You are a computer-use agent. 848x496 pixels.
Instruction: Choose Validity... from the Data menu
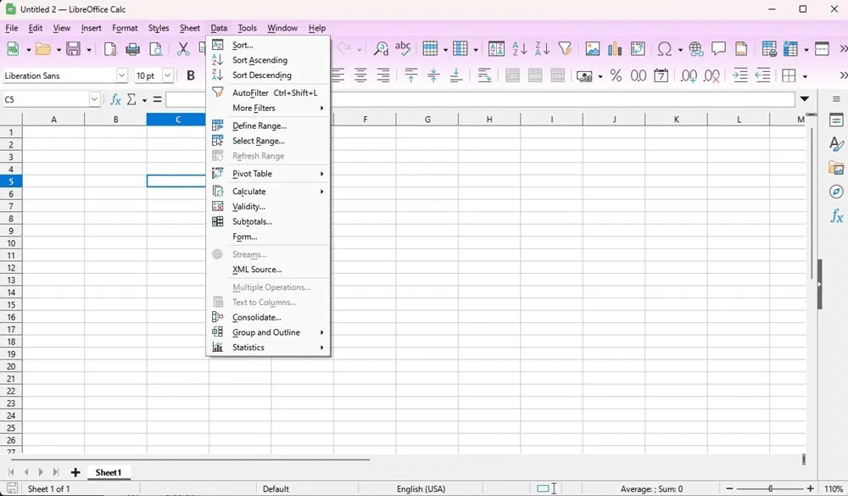coord(249,207)
